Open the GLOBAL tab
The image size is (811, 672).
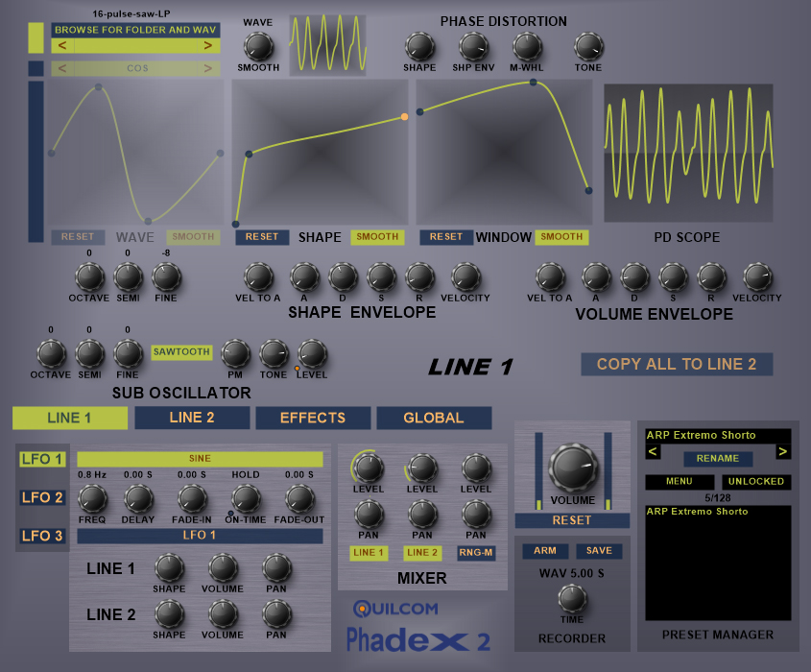click(x=434, y=418)
